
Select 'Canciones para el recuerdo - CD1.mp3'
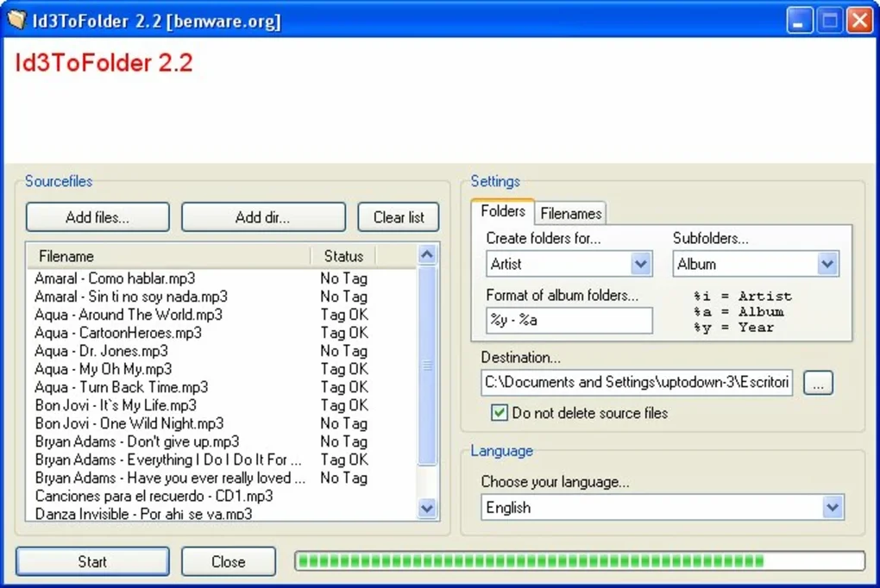[x=154, y=496]
